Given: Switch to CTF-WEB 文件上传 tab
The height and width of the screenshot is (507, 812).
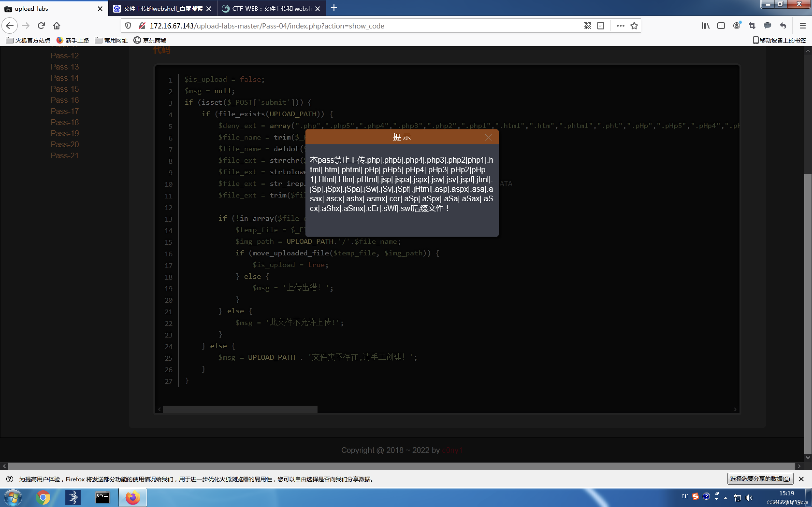Looking at the screenshot, I should pos(271,8).
